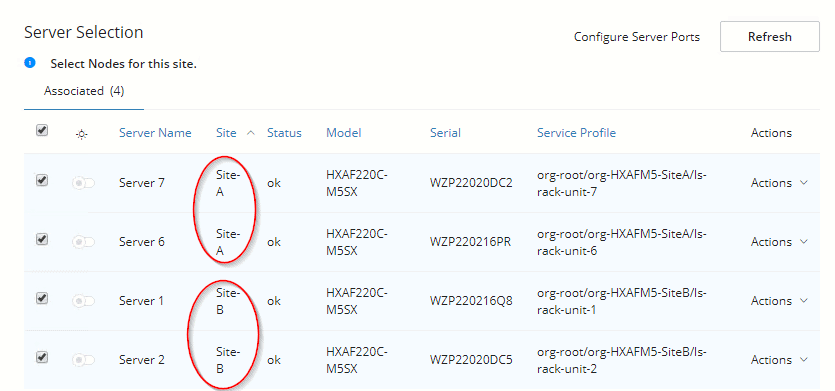Image resolution: width=835 pixels, height=391 pixels.
Task: Click the Refresh button
Action: click(x=769, y=37)
